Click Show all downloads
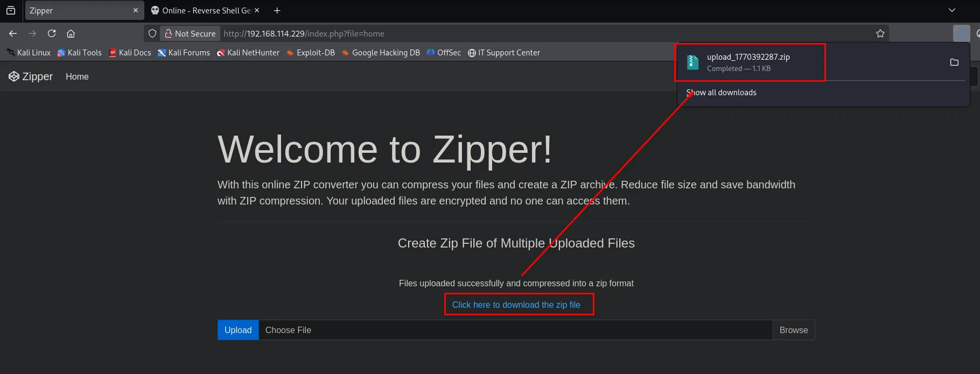 pyautogui.click(x=722, y=93)
